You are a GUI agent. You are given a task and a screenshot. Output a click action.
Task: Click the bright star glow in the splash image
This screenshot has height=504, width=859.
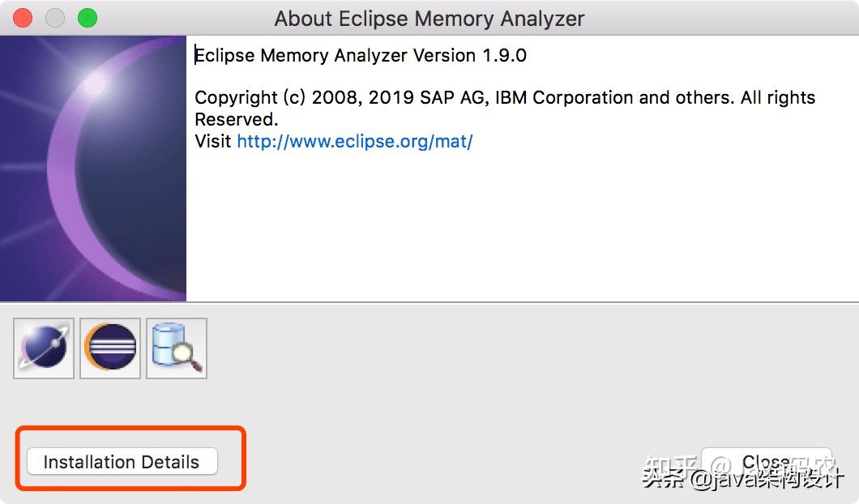pos(95,81)
